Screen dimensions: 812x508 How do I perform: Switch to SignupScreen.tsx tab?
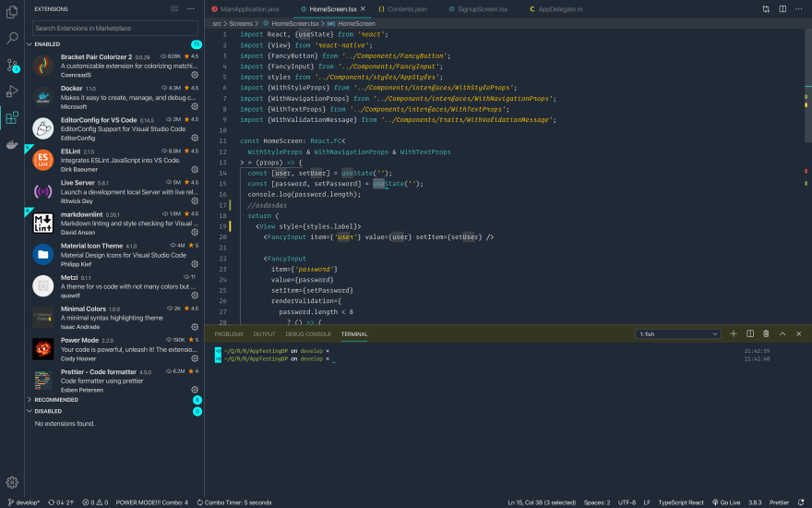pyautogui.click(x=478, y=9)
